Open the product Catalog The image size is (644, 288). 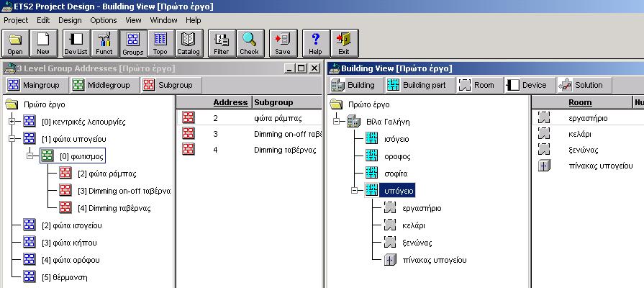click(189, 43)
